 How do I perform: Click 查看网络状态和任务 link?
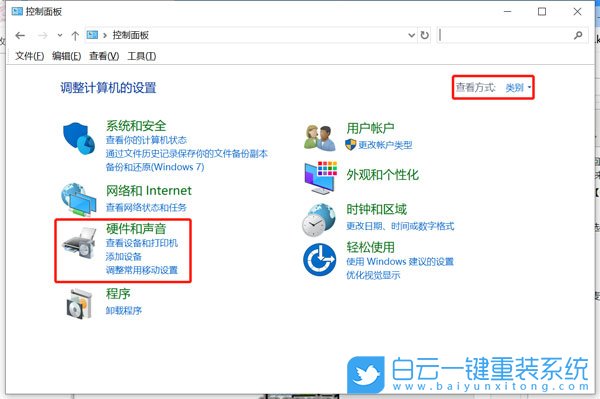coord(146,208)
